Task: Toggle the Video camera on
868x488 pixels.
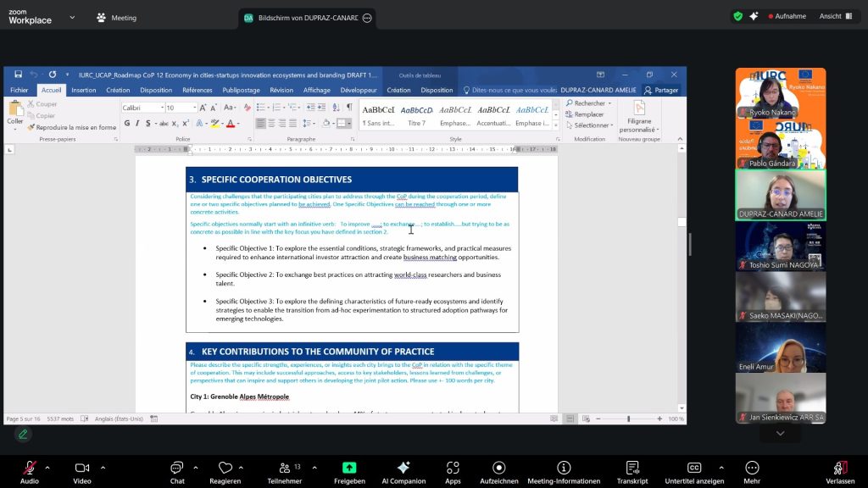Action: (81, 469)
